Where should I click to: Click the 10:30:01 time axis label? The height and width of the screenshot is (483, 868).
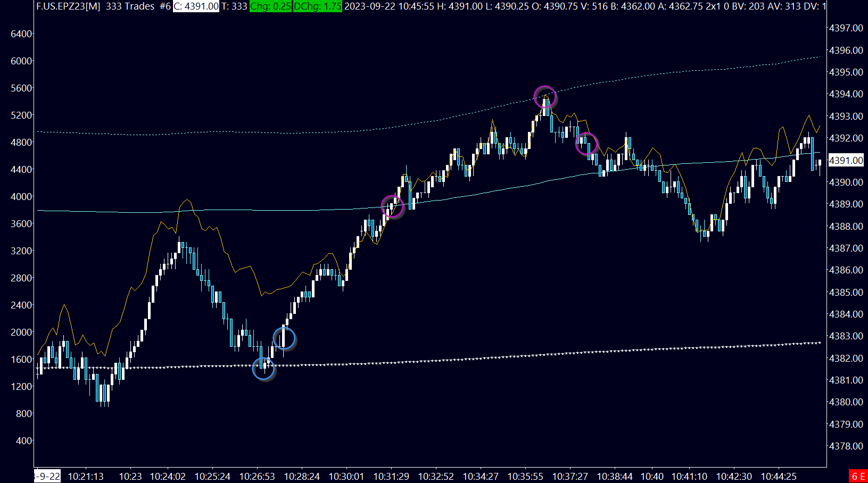pyautogui.click(x=346, y=477)
